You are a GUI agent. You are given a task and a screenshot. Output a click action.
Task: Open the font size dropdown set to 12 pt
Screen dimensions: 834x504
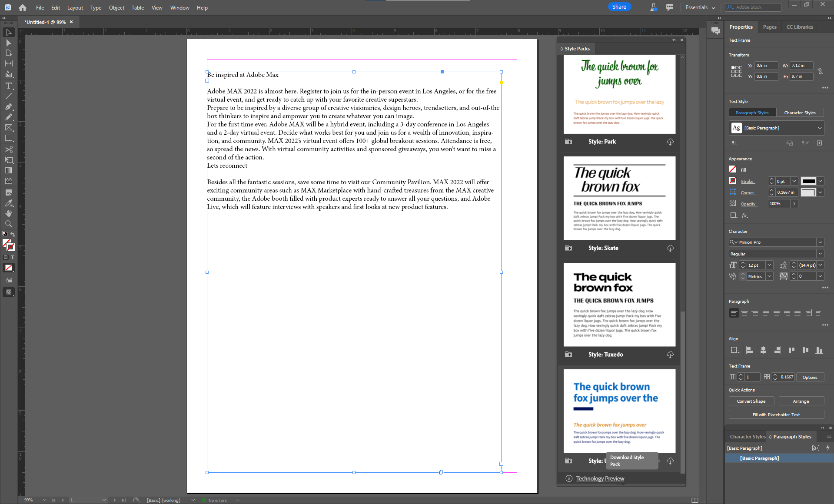coord(768,265)
